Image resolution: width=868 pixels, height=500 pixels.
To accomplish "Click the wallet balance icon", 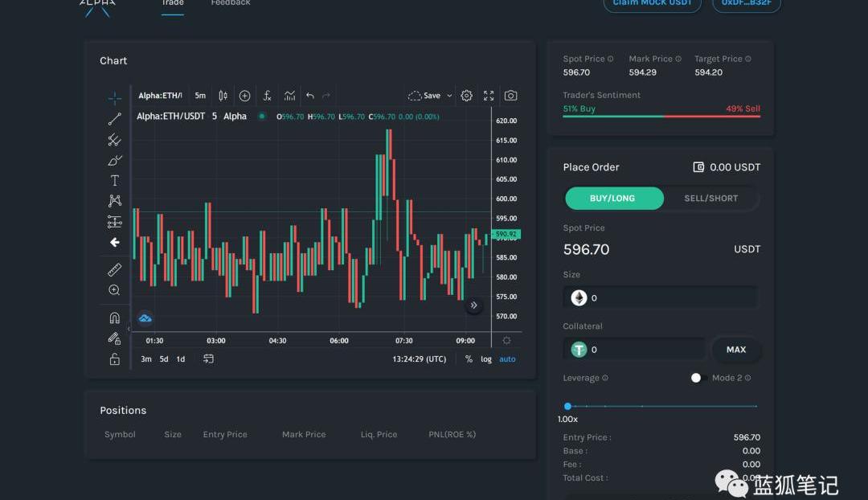I will coord(698,166).
